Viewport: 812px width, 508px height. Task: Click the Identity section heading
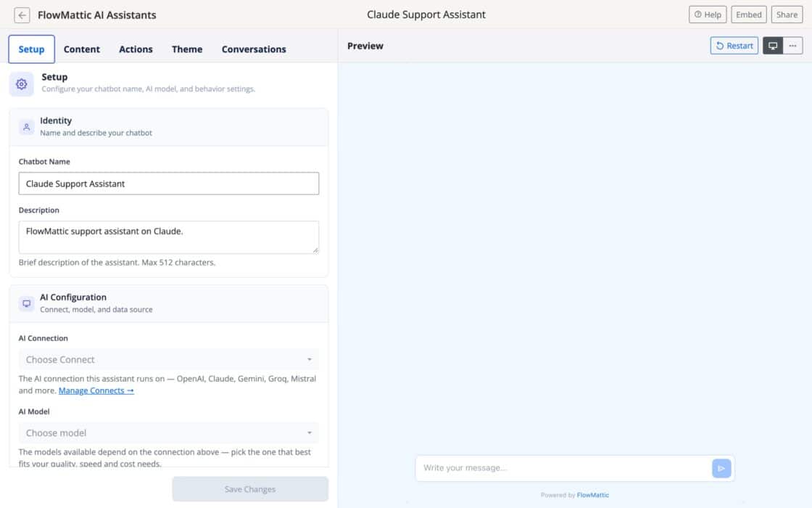pos(56,120)
